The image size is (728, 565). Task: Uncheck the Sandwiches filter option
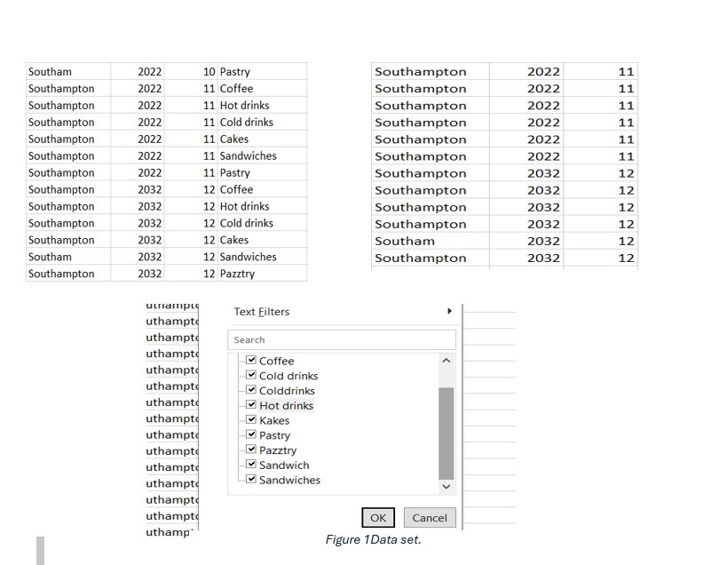tap(252, 480)
